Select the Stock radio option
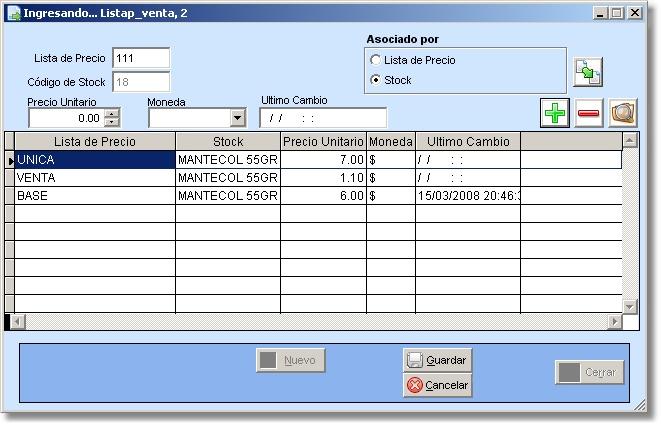The image size is (661, 426). click(x=376, y=80)
